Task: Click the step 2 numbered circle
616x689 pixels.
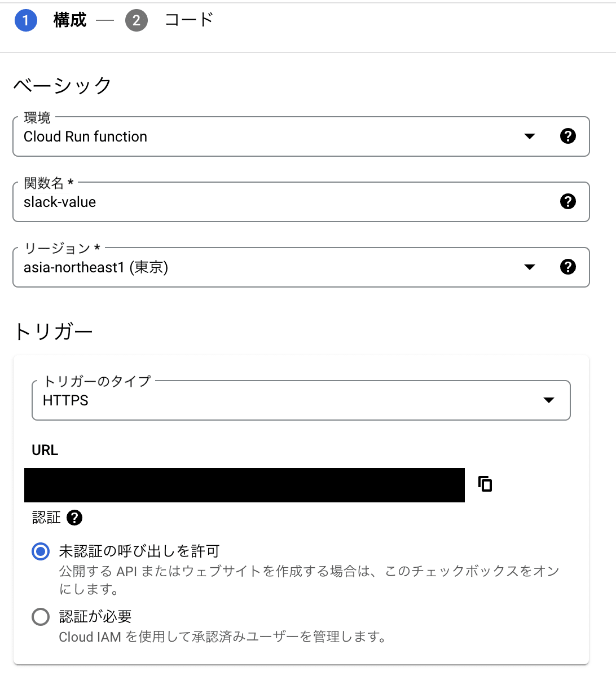Action: (136, 21)
